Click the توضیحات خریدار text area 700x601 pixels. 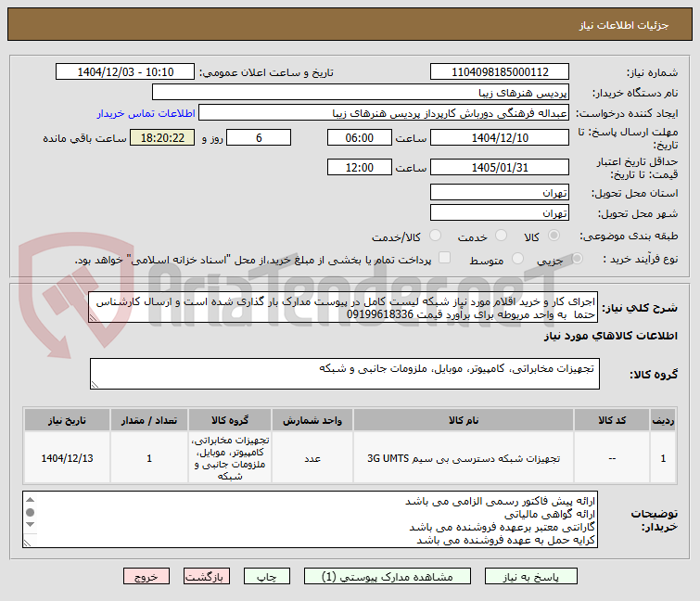pos(310,519)
